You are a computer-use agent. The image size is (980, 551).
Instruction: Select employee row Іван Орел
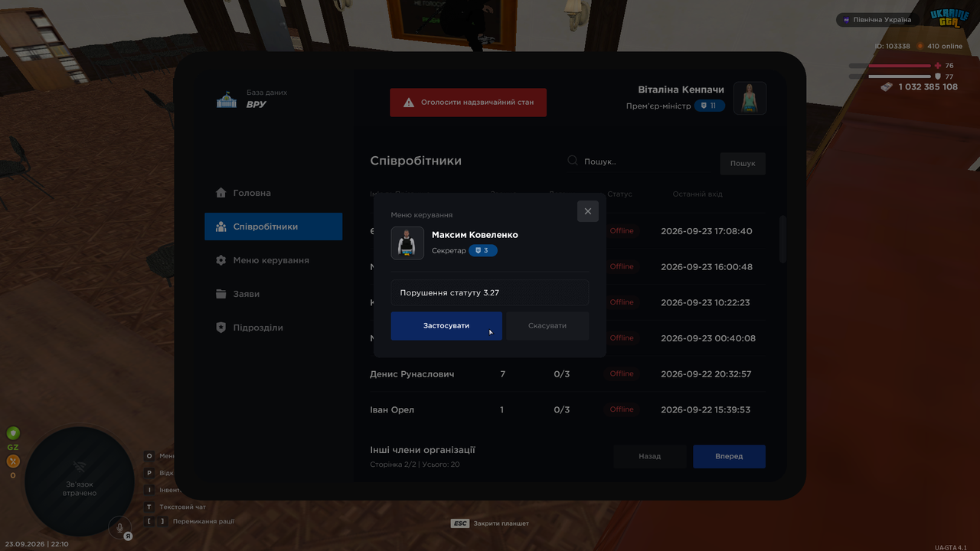[567, 410]
